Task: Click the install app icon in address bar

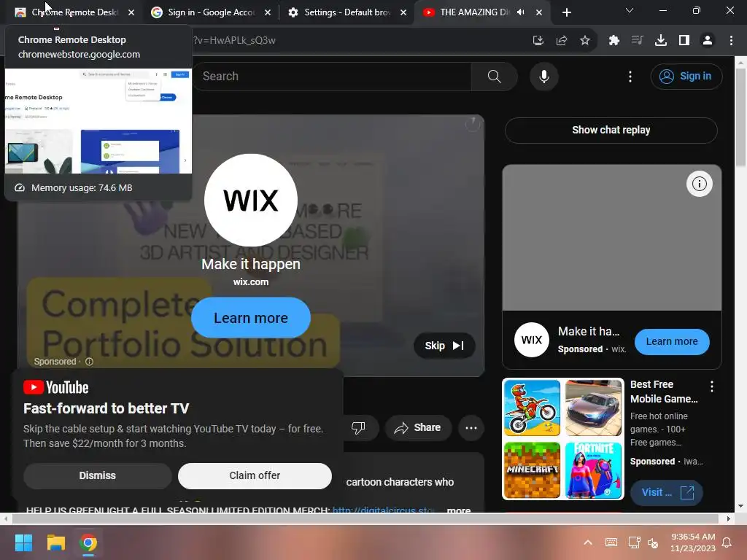Action: 538,41
